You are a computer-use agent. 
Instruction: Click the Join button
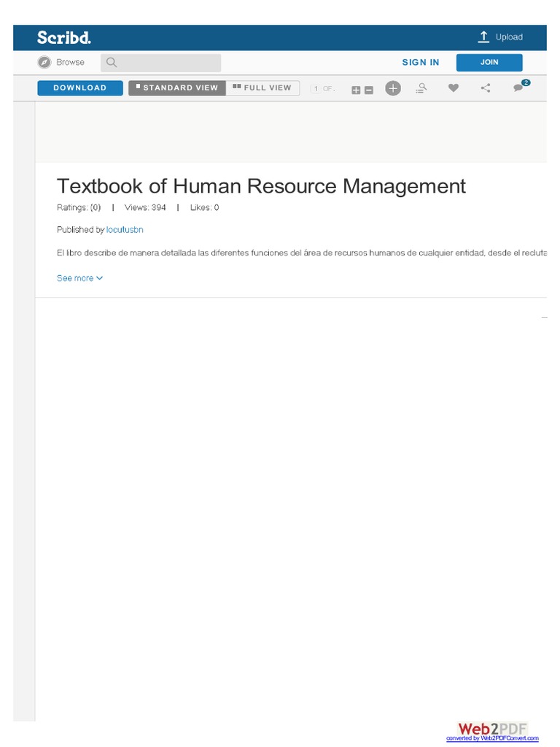coord(489,63)
